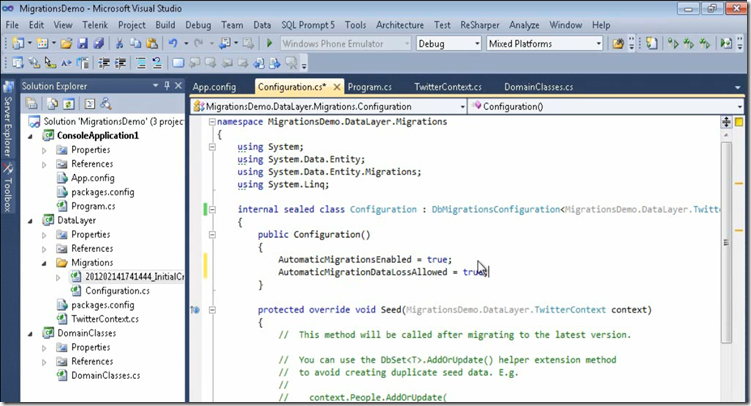This screenshot has width=751, height=406.
Task: Click the View Code icon in Solution Explorer
Action: [x=90, y=103]
